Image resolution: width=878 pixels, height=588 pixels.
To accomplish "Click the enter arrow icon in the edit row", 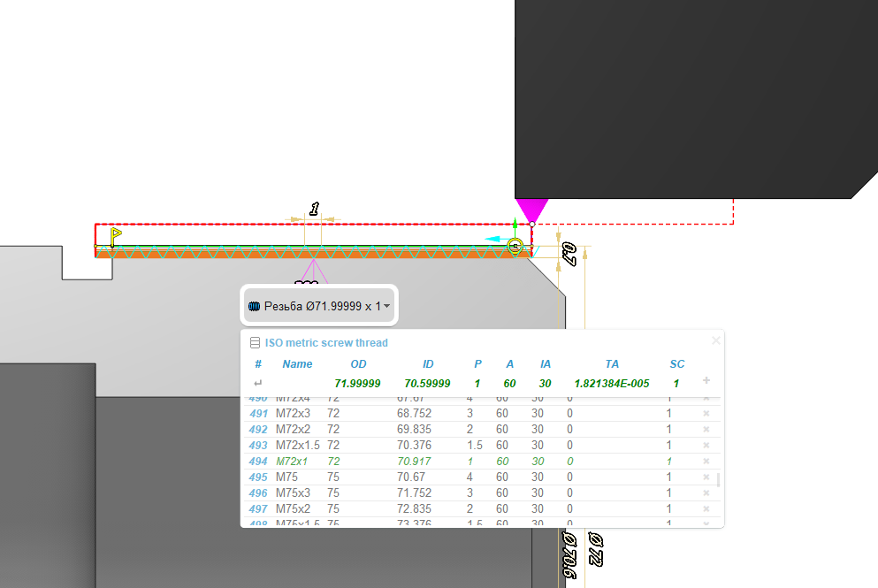I will point(258,384).
